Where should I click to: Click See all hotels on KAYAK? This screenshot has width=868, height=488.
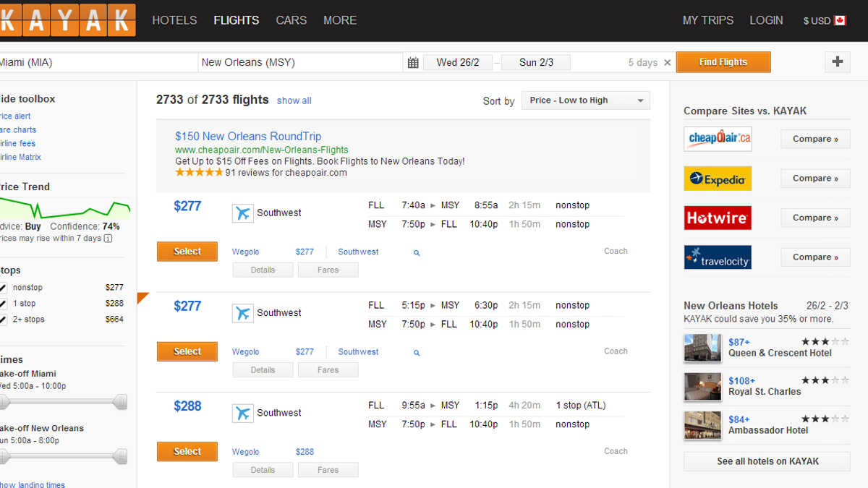(x=767, y=461)
